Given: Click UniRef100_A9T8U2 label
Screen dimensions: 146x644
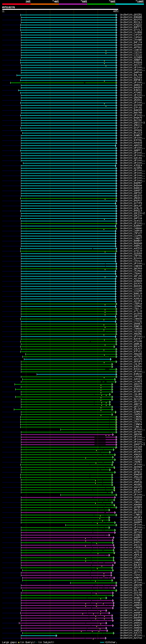Looking at the screenshot, I should [131, 48].
